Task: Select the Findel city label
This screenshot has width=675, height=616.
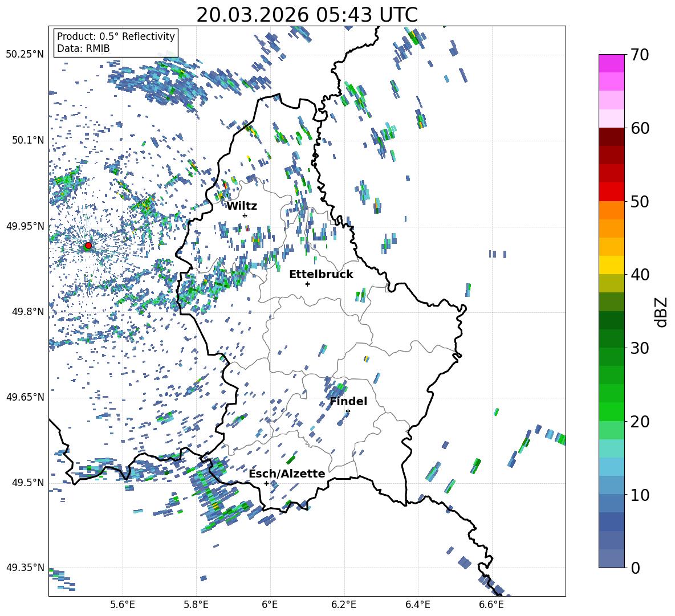Action: click(x=348, y=401)
